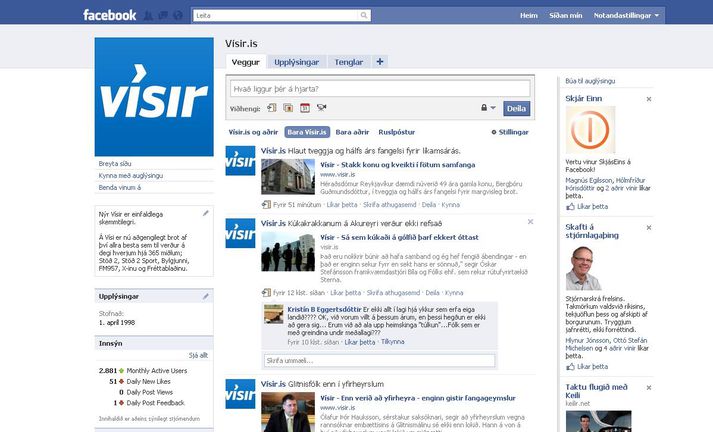Image resolution: width=713 pixels, height=432 pixels.
Task: Click Líkar þetta on Kristín's comment
Action: tap(360, 342)
